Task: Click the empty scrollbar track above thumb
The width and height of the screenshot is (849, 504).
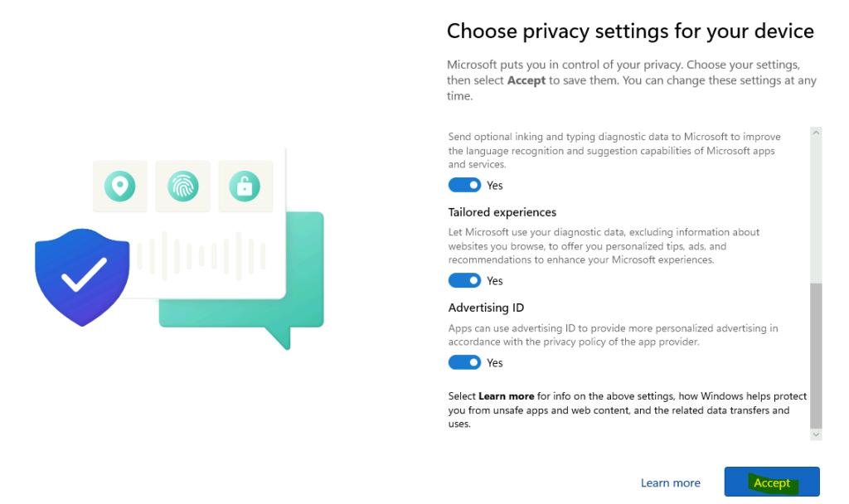Action: pos(816,210)
